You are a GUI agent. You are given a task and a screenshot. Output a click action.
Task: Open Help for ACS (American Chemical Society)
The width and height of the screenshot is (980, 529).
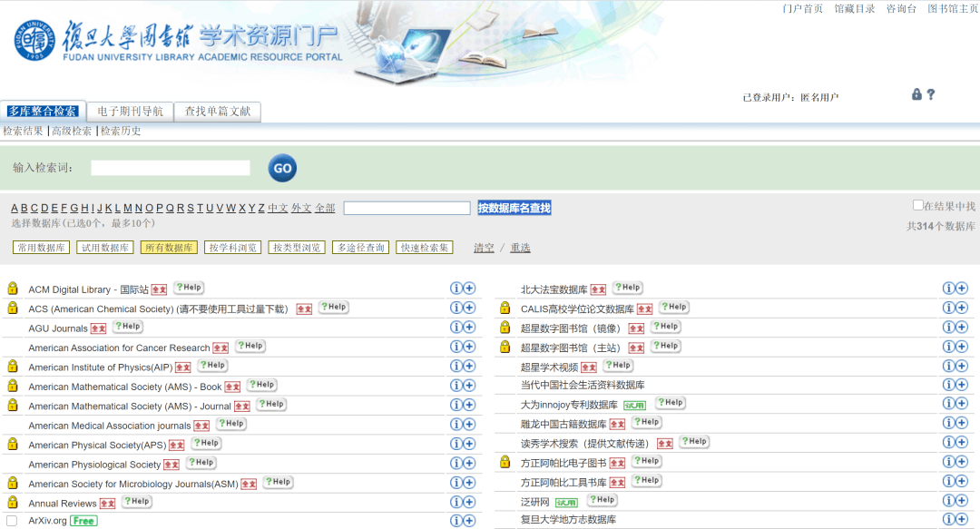[x=334, y=307]
